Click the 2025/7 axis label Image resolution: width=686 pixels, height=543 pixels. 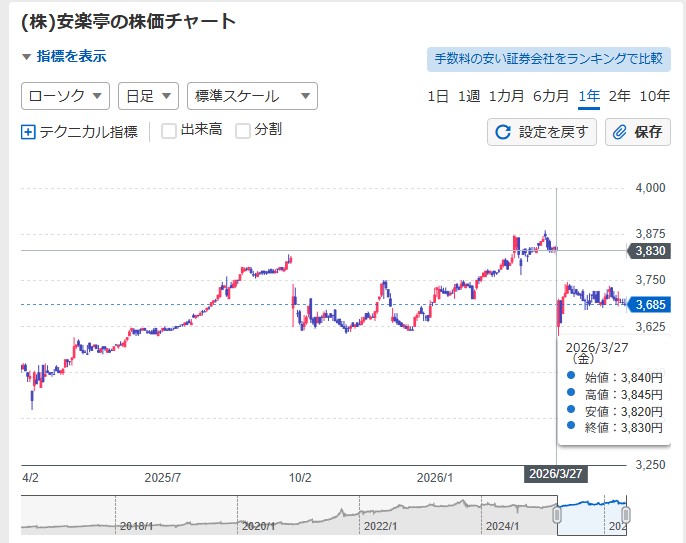[x=162, y=477]
